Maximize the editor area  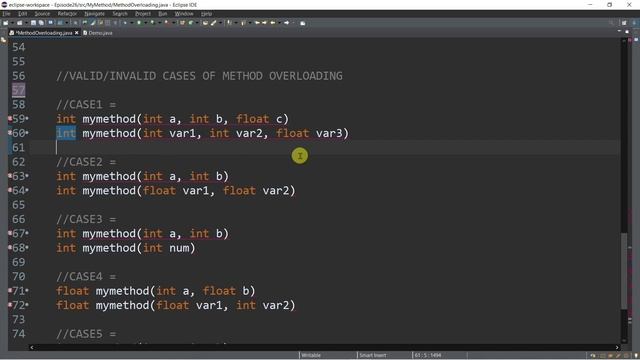(627, 31)
